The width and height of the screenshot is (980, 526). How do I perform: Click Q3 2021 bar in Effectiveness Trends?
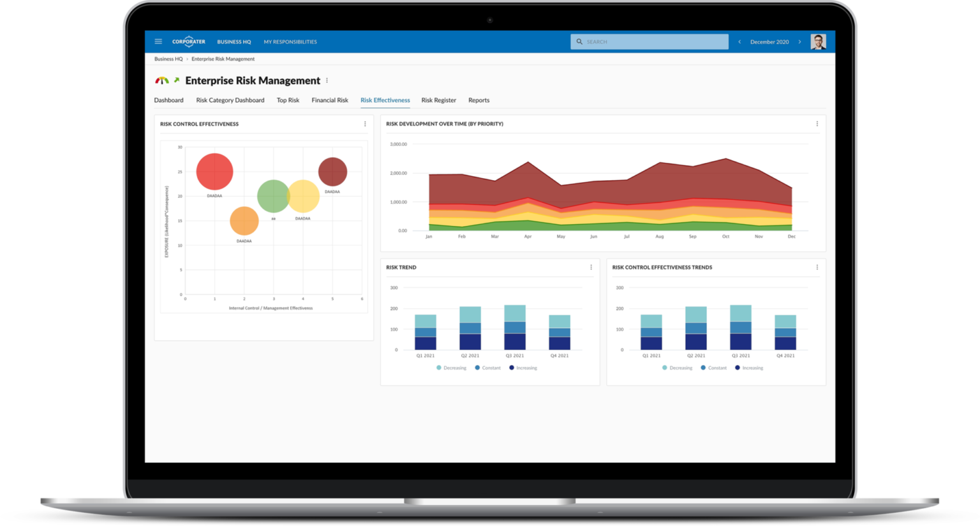click(741, 327)
